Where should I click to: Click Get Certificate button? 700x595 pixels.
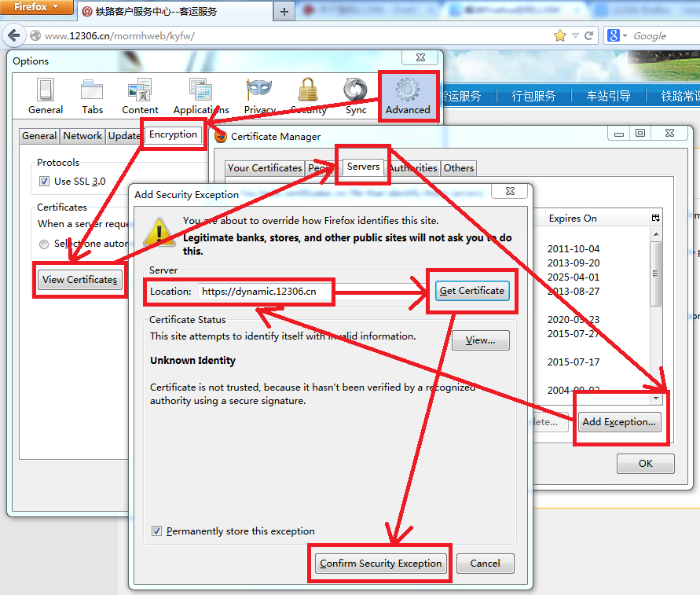point(472,291)
